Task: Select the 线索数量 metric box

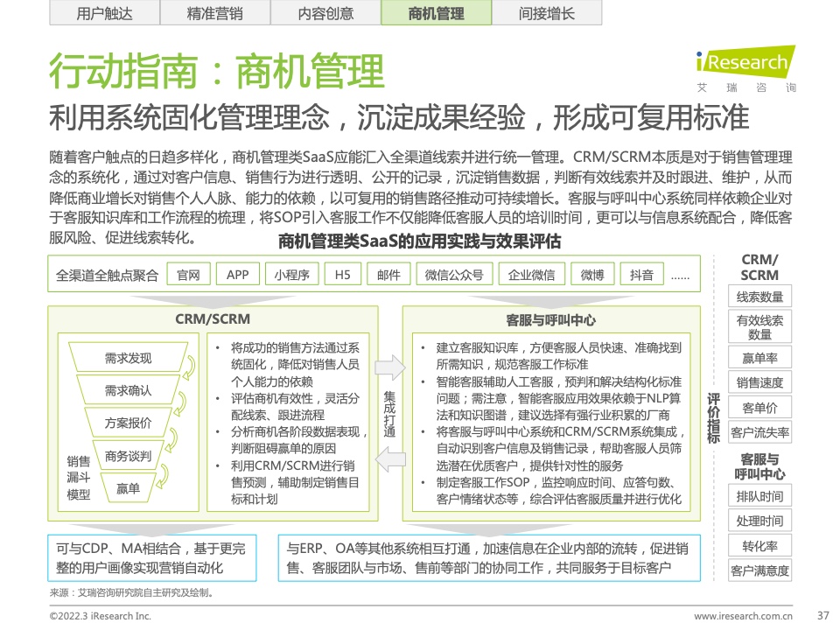Action: point(759,297)
